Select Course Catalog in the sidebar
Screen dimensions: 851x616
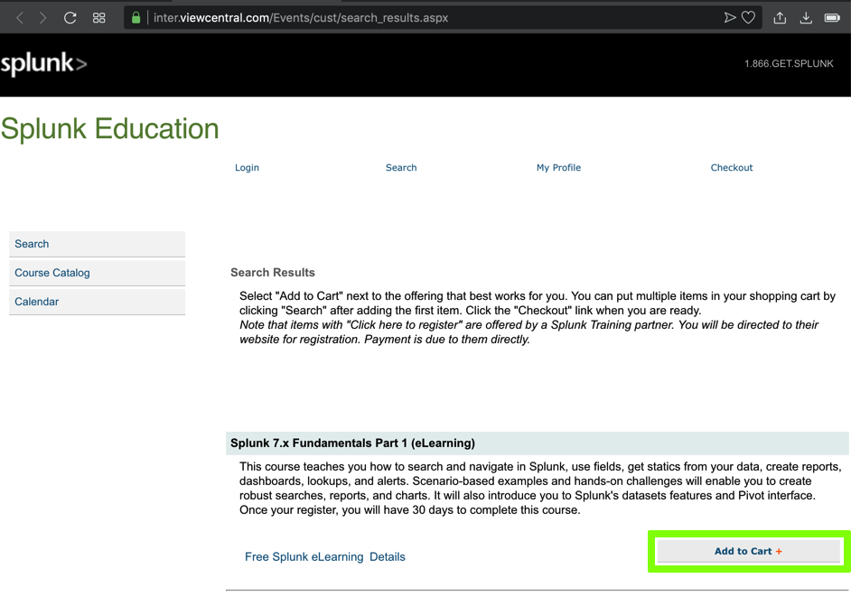[52, 273]
